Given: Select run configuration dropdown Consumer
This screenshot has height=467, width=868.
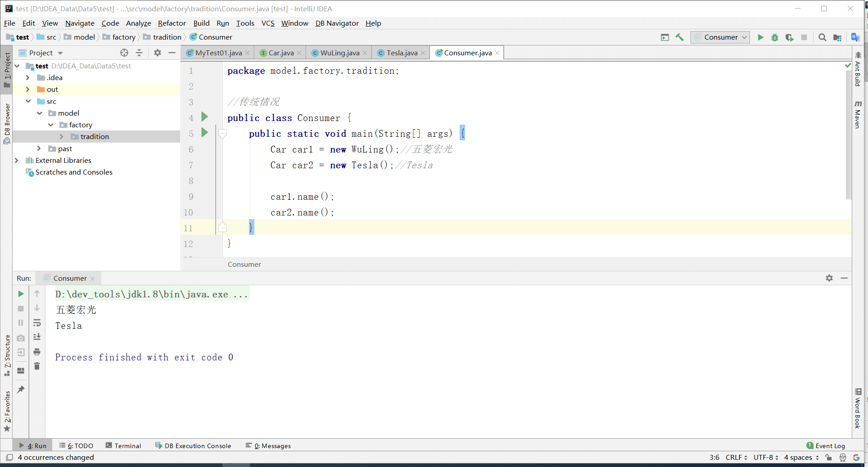Looking at the screenshot, I should pos(720,37).
